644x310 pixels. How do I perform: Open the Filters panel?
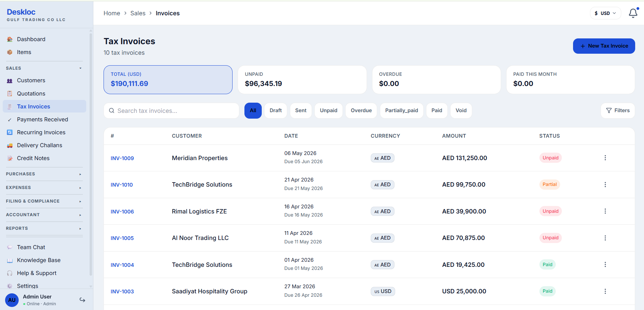point(618,110)
